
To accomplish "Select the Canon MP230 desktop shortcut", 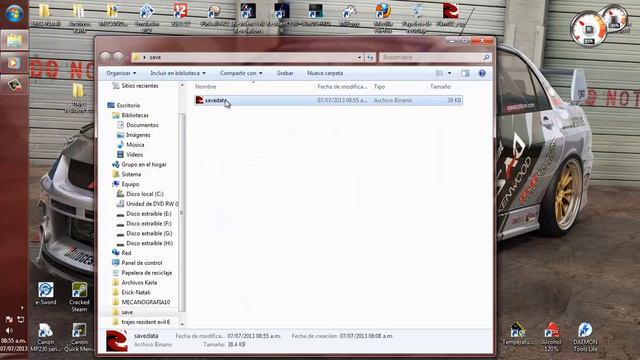I will coord(46,338).
